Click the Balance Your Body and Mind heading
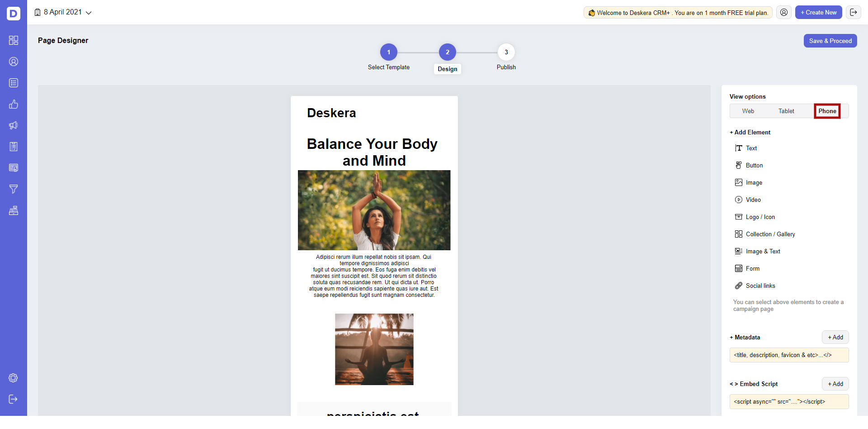 tap(372, 152)
